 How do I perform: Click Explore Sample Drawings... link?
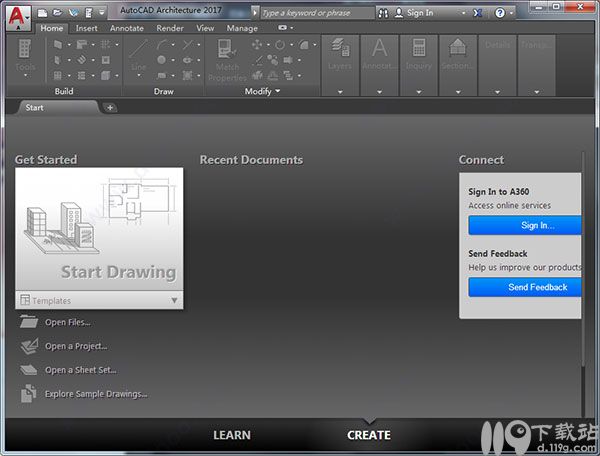pos(96,394)
